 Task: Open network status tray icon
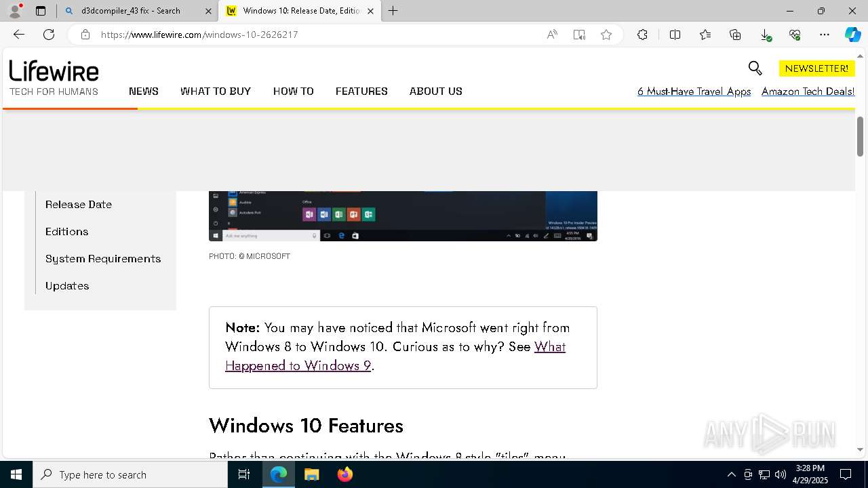[764, 474]
